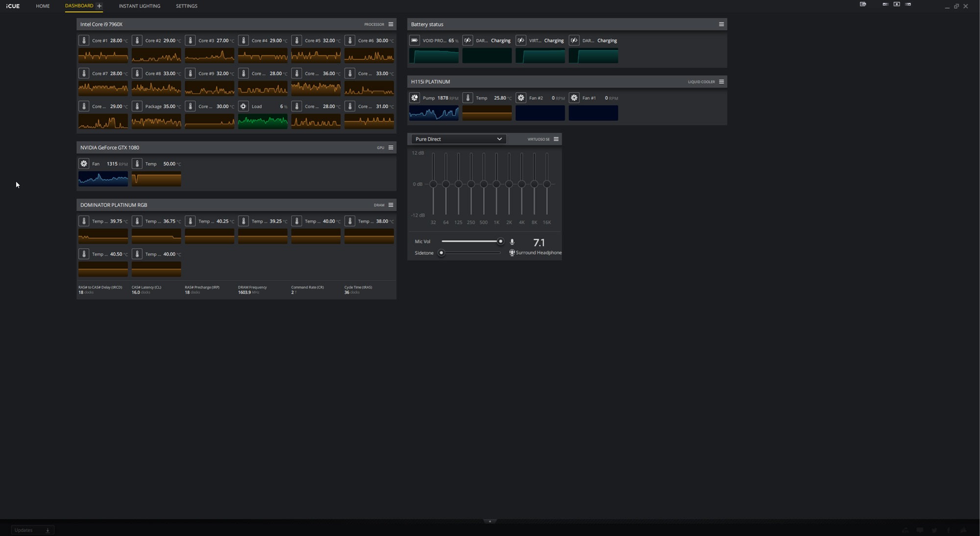Viewport: 980px width, 536px height.
Task: Switch to the center single-panel layout view
Action: click(x=897, y=4)
